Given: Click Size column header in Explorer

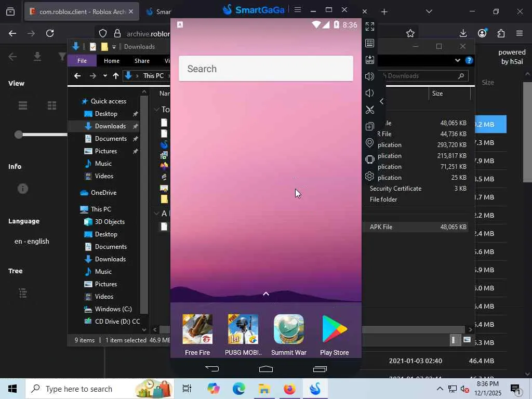Looking at the screenshot, I should pos(437,94).
